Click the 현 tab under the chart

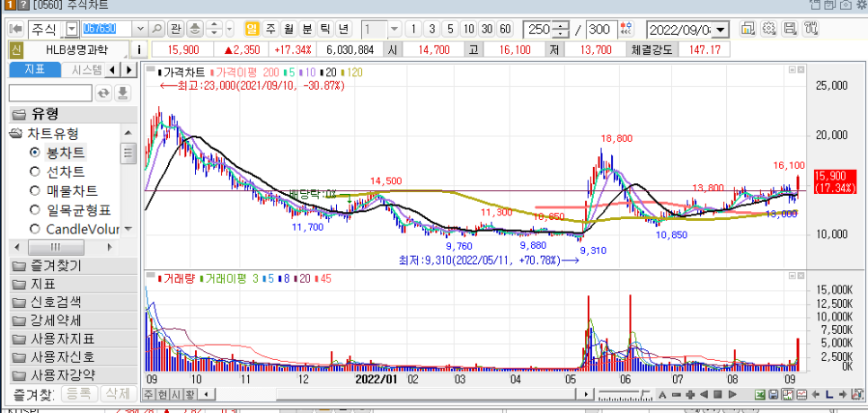pos(161,394)
